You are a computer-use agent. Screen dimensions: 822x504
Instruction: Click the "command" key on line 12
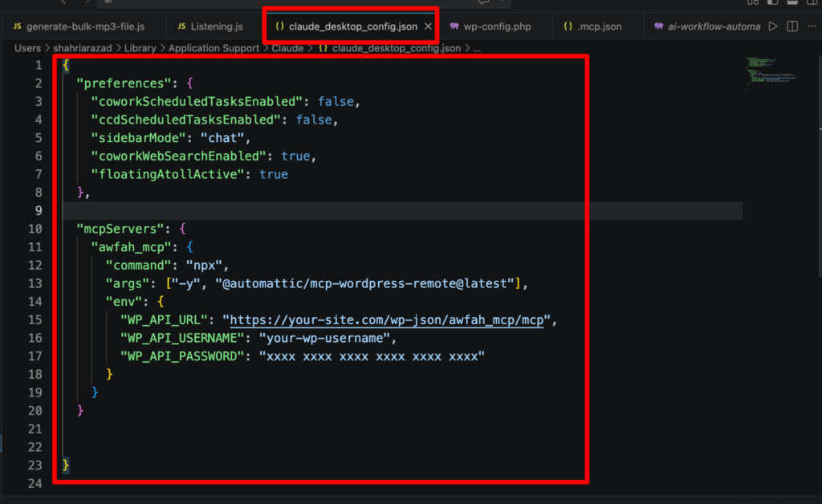point(138,265)
